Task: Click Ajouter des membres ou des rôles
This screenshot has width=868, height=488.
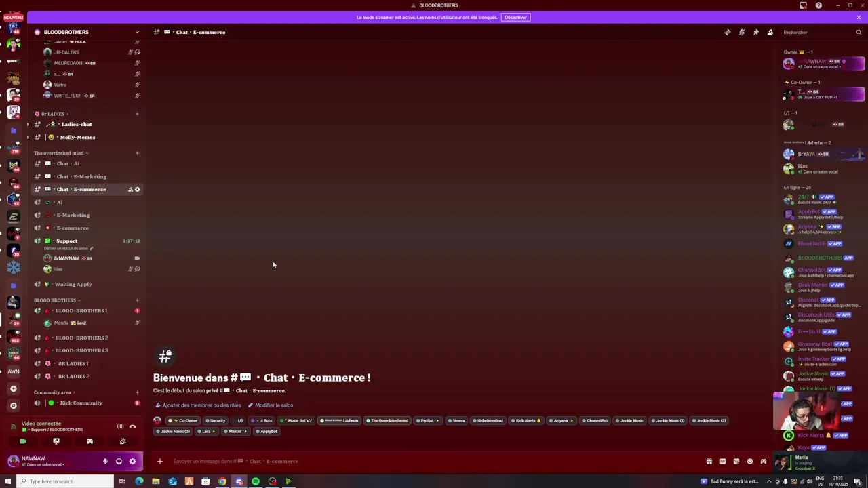Action: tap(198, 405)
